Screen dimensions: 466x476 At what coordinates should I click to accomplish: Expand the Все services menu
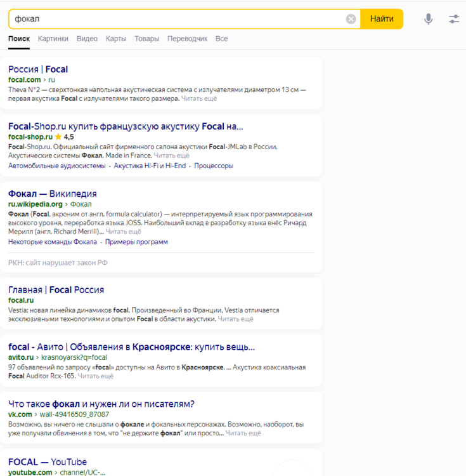pos(222,39)
